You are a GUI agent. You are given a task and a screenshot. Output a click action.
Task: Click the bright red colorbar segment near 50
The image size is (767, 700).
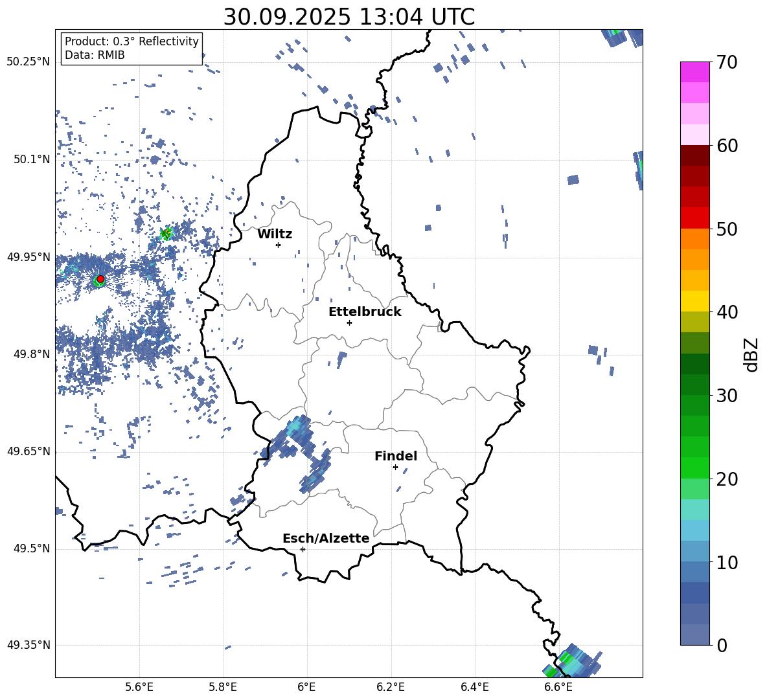tap(694, 218)
